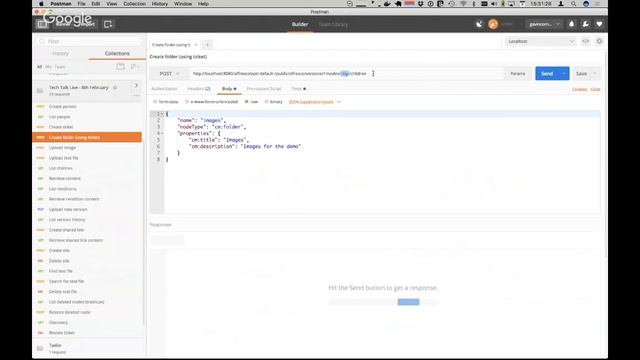Open the new collection folder icon
Viewport: 640px width, 360px height.
(x=120, y=67)
